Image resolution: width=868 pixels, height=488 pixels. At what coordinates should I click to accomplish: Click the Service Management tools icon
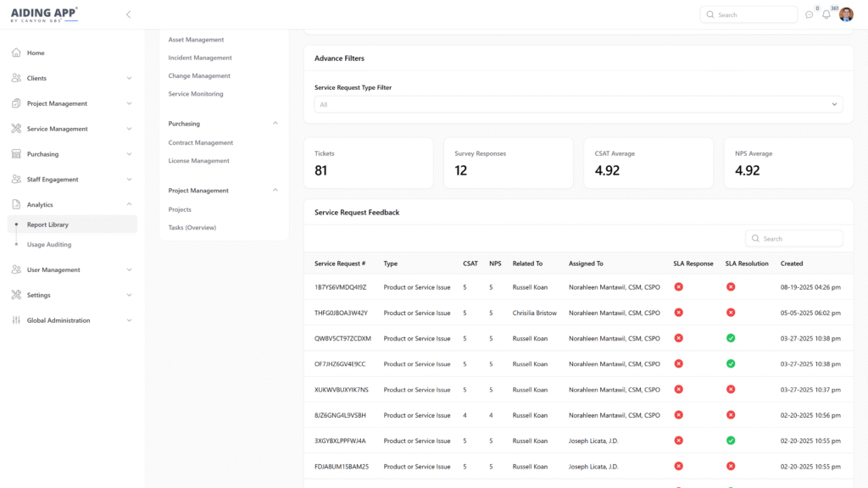pyautogui.click(x=16, y=129)
